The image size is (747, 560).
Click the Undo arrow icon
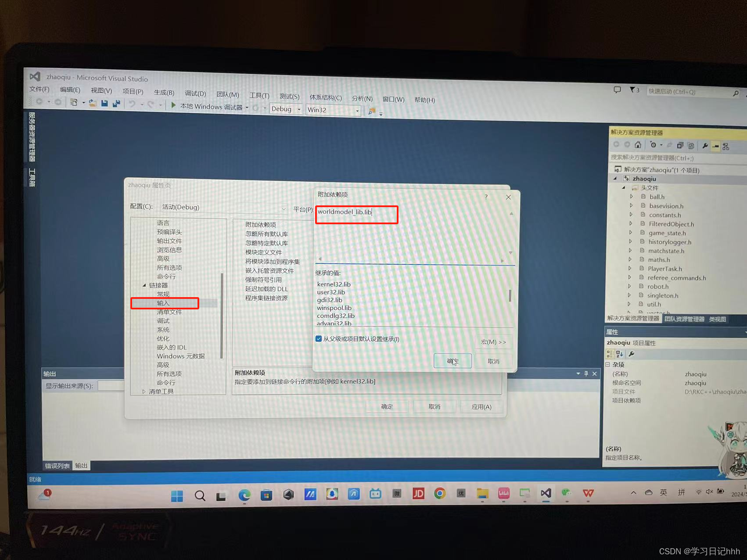(x=132, y=104)
